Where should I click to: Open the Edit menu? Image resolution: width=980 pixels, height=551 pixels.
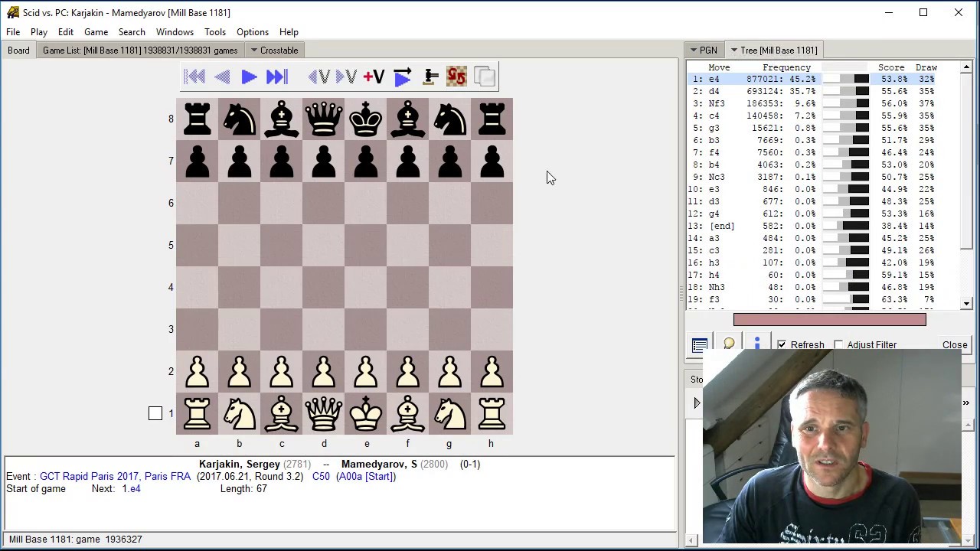(66, 32)
